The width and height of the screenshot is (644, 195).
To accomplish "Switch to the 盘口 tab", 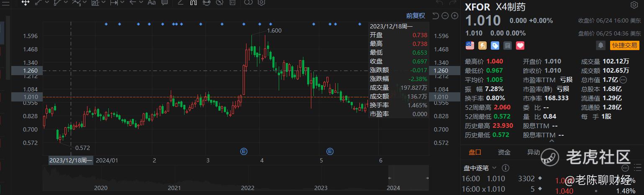I will click(475, 152).
